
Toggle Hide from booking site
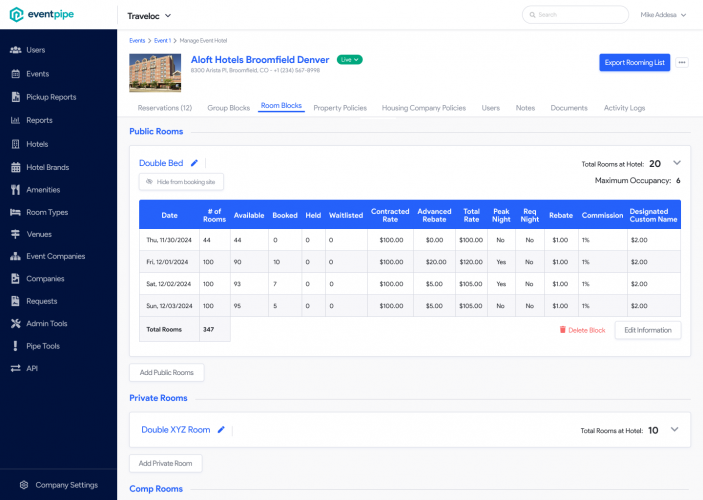pos(181,182)
